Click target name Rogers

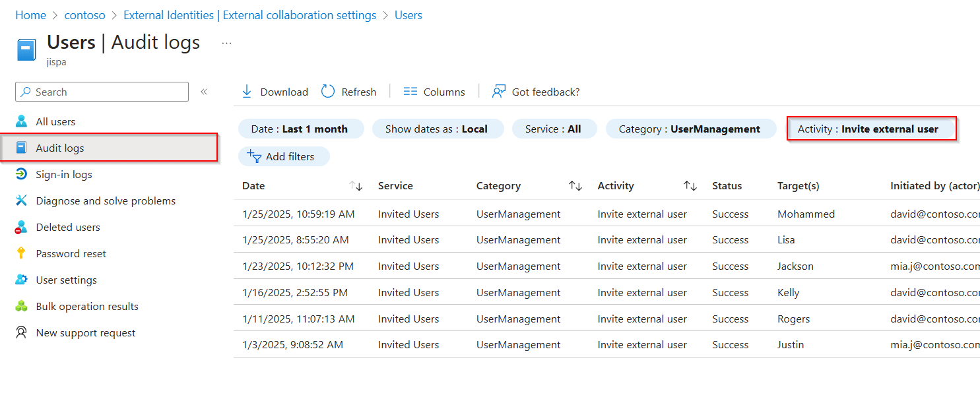point(793,319)
